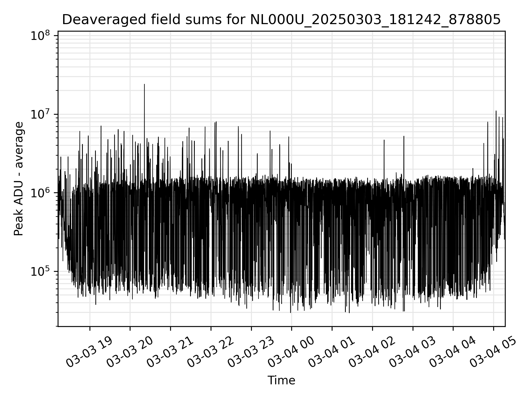Click the x-axis tick label "03-03 19"
The image size is (532, 399).
[89, 352]
